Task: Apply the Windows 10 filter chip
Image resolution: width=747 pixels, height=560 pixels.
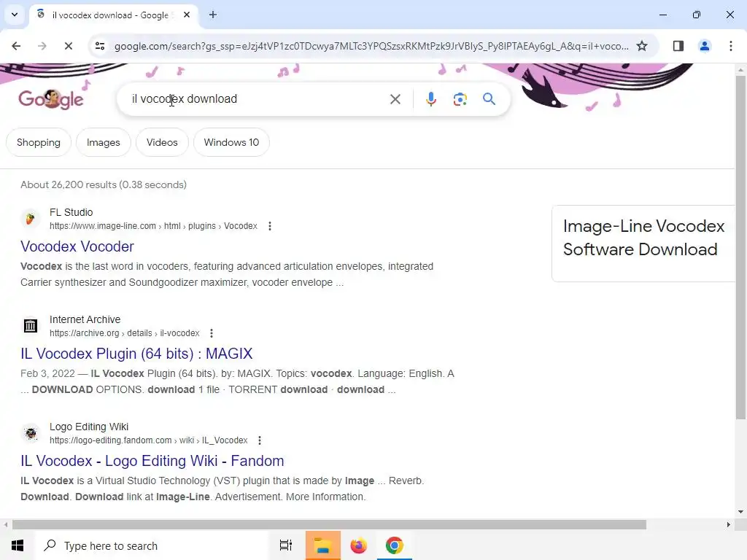Action: pyautogui.click(x=231, y=142)
